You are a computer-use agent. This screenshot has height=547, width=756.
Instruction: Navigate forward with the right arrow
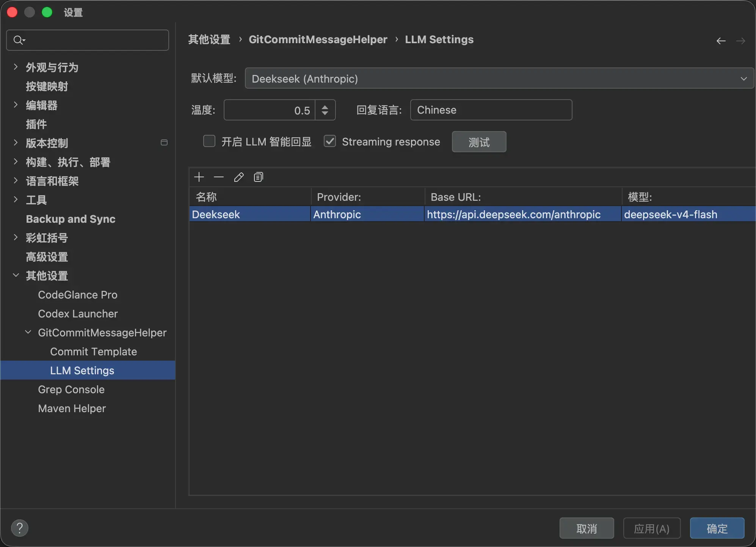pyautogui.click(x=740, y=41)
